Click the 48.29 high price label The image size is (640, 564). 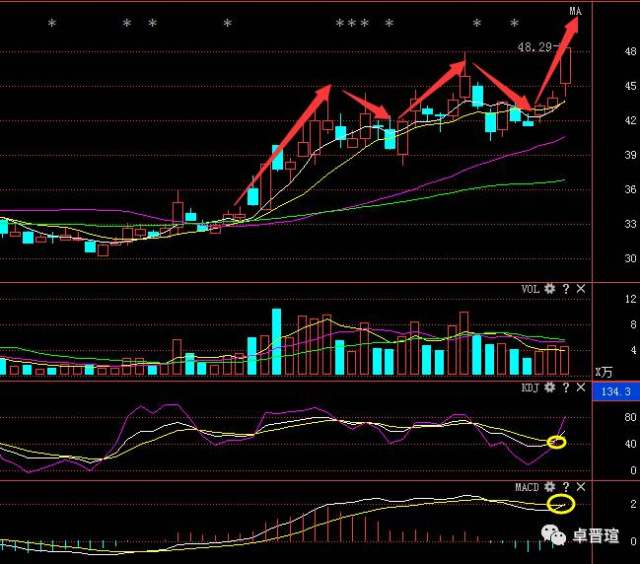click(535, 47)
